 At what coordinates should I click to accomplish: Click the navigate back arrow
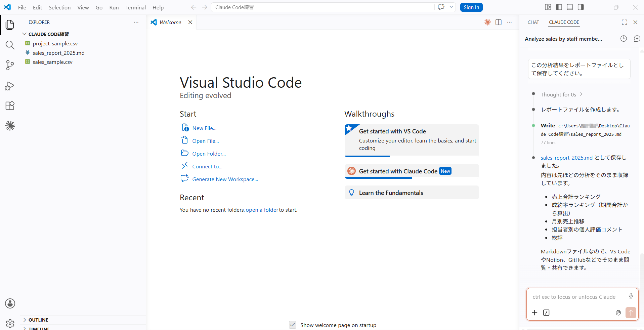(194, 7)
